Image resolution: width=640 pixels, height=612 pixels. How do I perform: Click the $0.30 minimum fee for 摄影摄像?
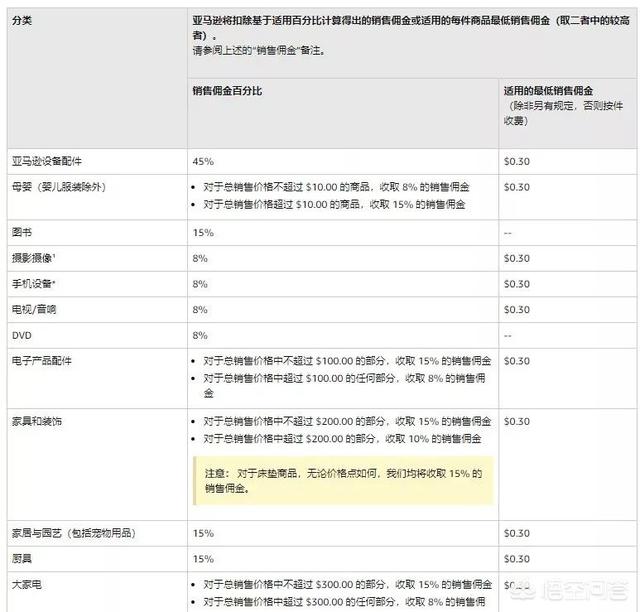[x=517, y=258]
